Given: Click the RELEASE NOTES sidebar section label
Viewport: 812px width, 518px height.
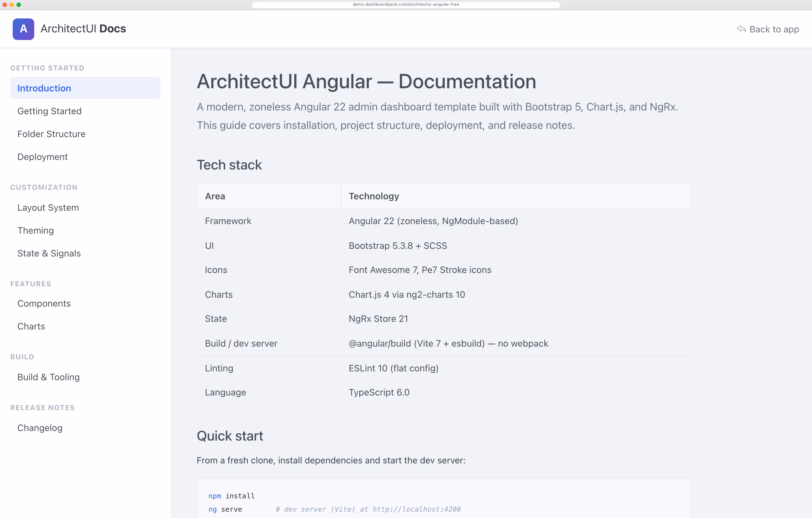Looking at the screenshot, I should (43, 408).
